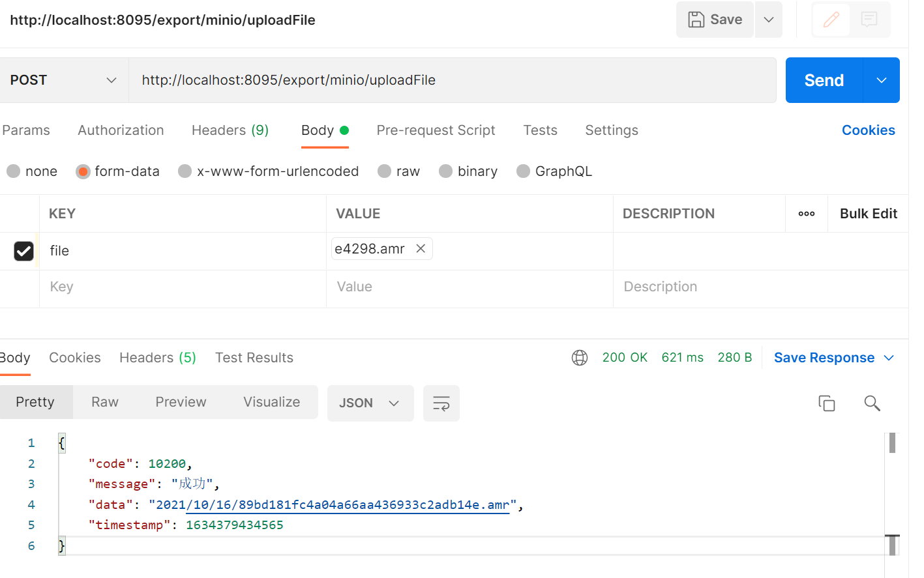Click the request URL input field
Viewport: 924px width, 578px height.
tap(453, 80)
